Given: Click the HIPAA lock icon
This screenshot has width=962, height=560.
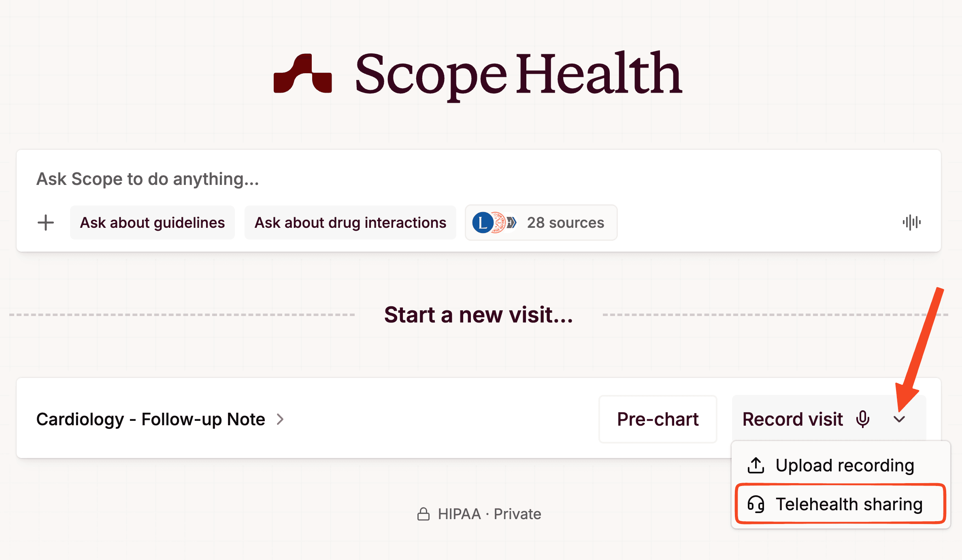Looking at the screenshot, I should pos(424,514).
